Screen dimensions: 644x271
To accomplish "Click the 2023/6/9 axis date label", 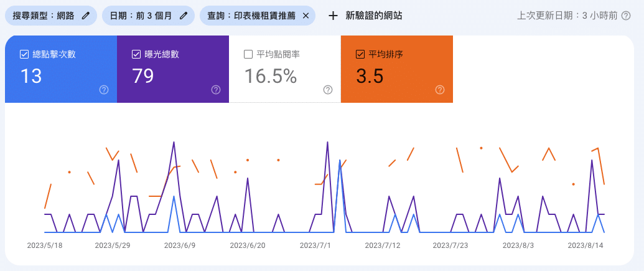I will tap(180, 245).
